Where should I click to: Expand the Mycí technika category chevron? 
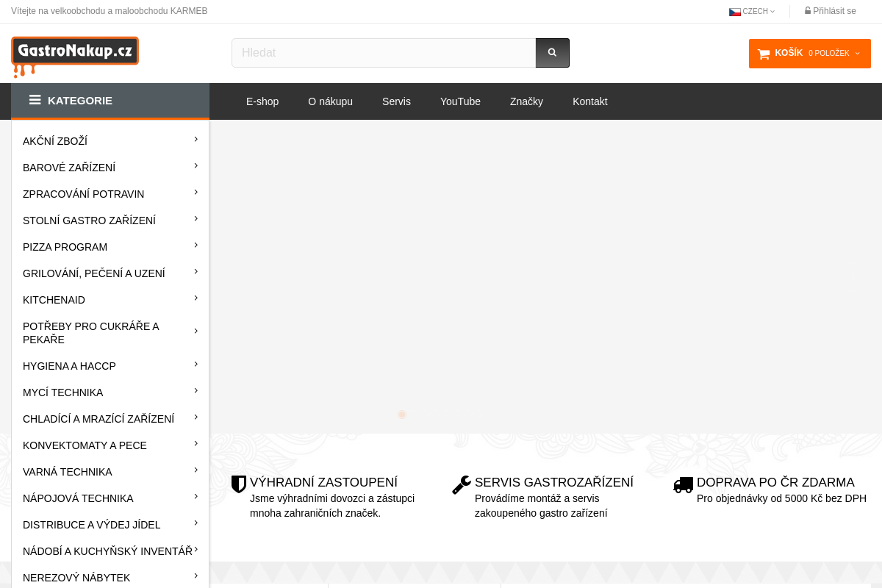pos(196,391)
